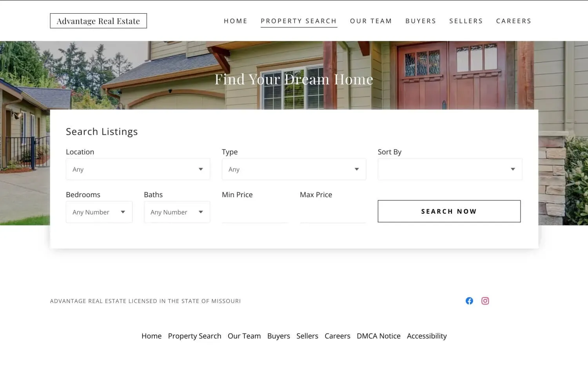Viewport: 588px width, 392px height.
Task: Focus the Max Price input field
Action: (x=332, y=213)
